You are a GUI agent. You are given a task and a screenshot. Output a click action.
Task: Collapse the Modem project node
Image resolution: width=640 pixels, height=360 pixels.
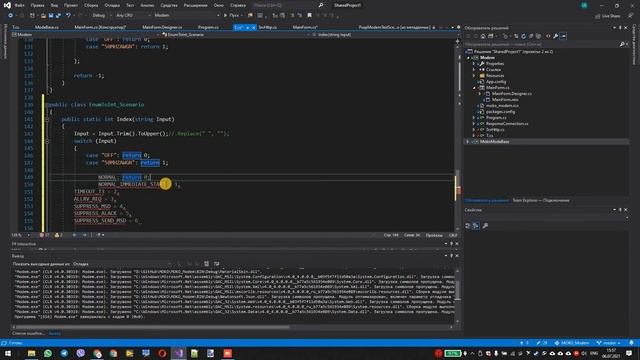(x=469, y=58)
